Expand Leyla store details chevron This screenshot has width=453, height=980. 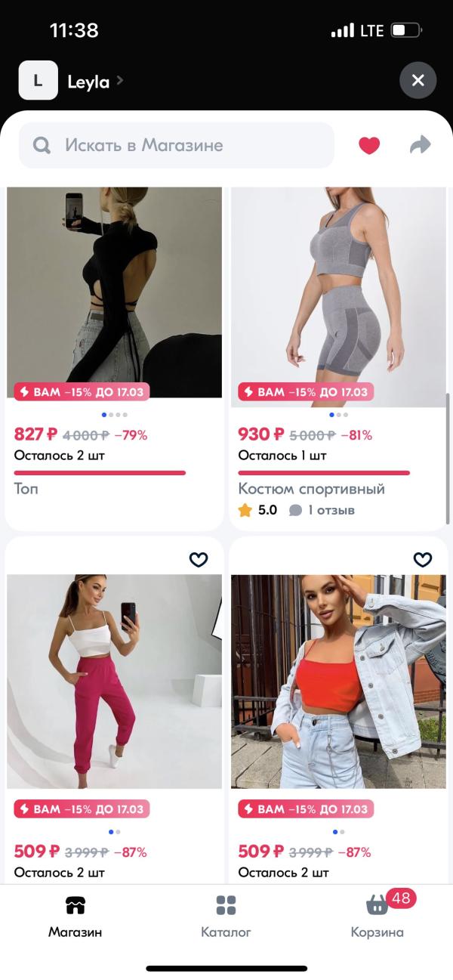point(119,80)
